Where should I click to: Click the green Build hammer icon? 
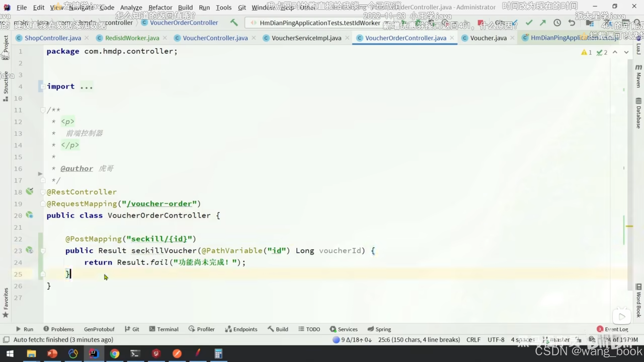pyautogui.click(x=234, y=22)
